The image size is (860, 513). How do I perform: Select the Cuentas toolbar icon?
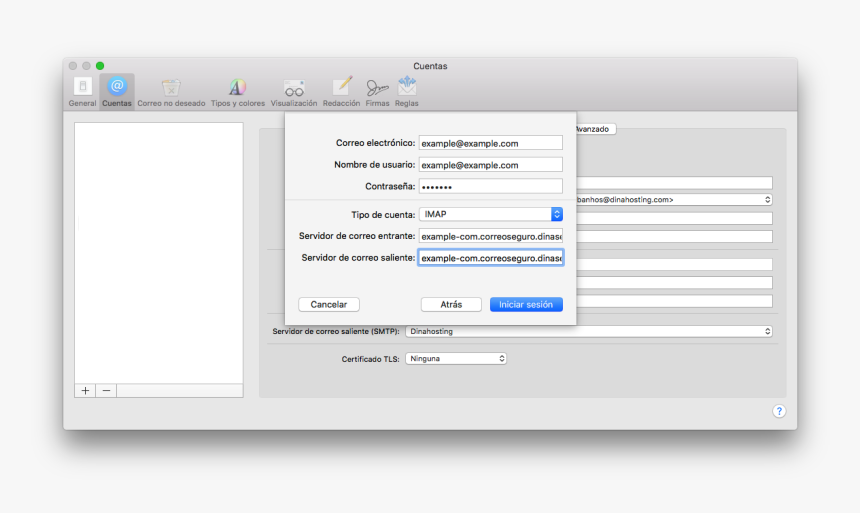[x=117, y=92]
